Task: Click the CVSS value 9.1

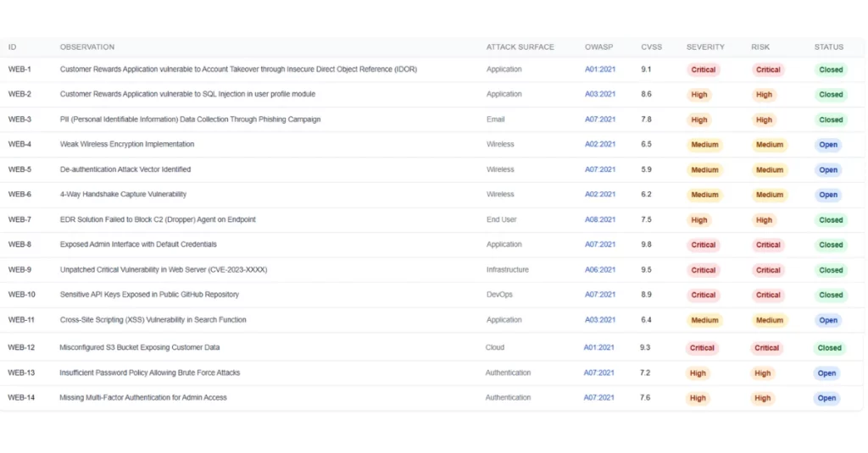Action: (x=646, y=69)
